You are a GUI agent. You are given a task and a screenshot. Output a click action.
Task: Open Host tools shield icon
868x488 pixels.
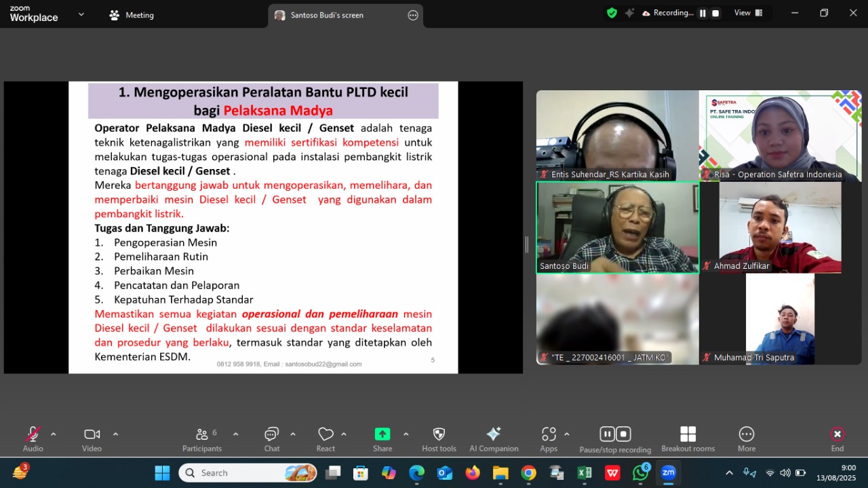(x=439, y=435)
